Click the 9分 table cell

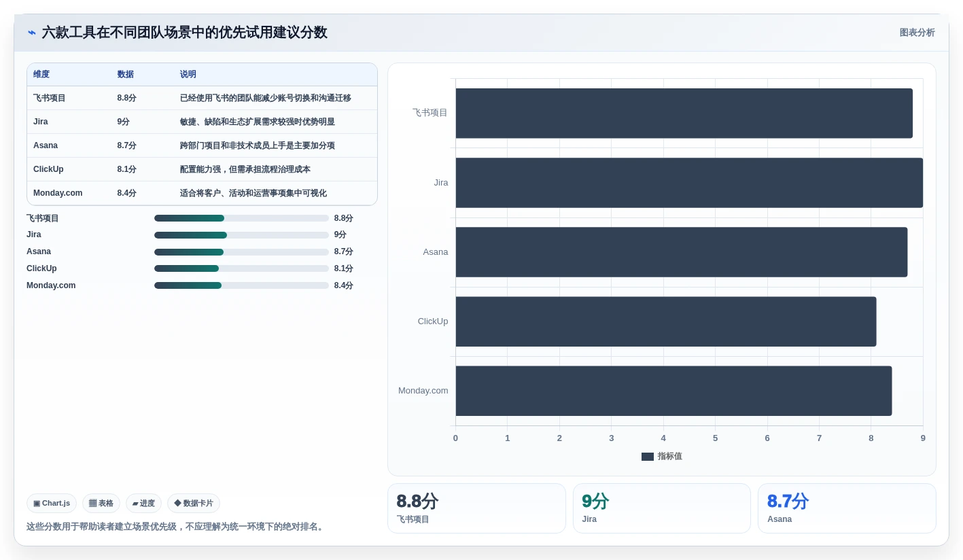(123, 122)
